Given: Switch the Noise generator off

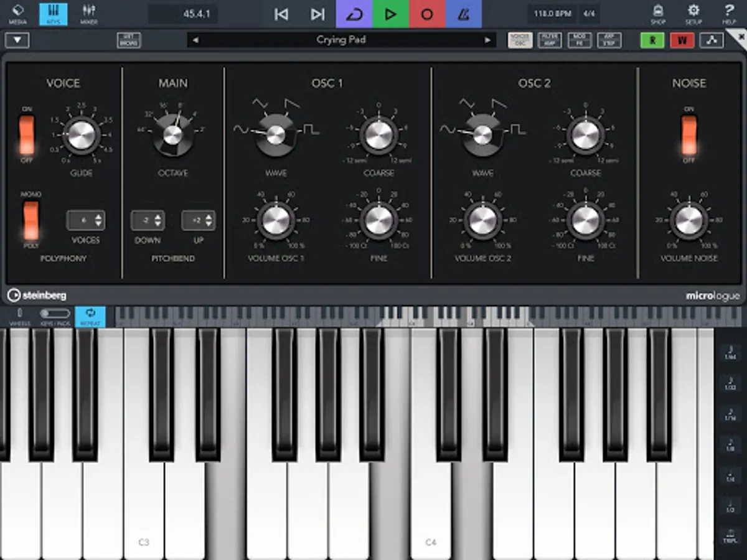Looking at the screenshot, I should coord(688,134).
